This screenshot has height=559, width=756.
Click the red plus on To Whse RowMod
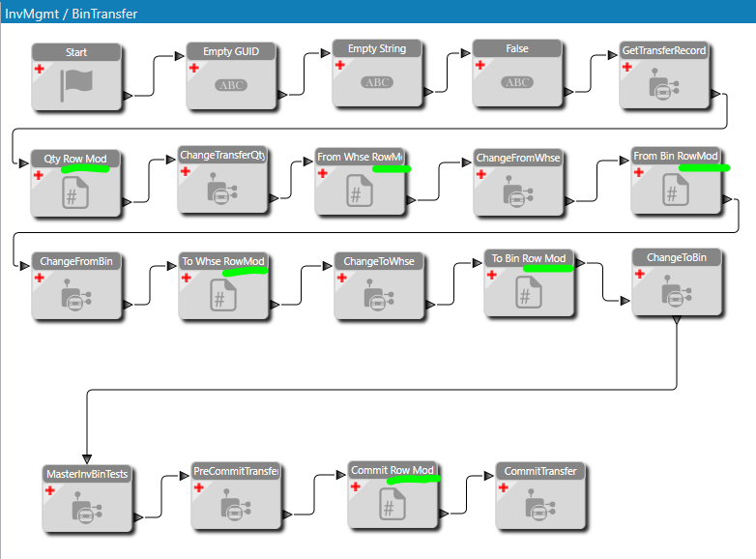point(187,278)
